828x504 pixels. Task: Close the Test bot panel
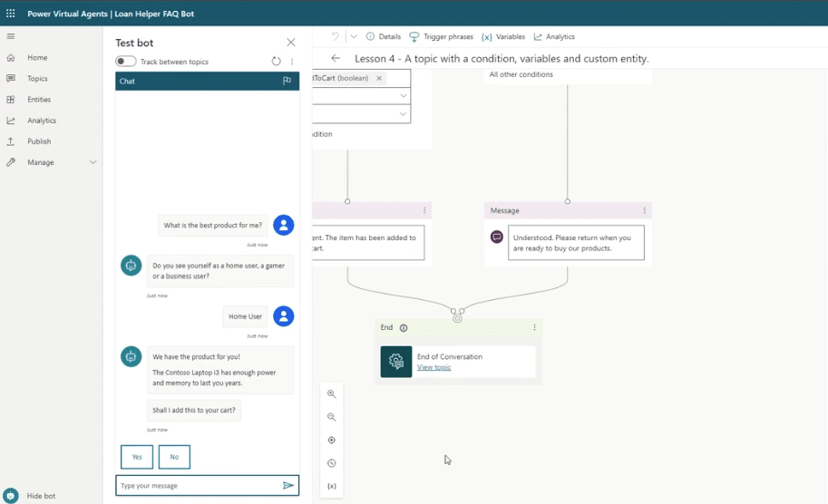291,43
